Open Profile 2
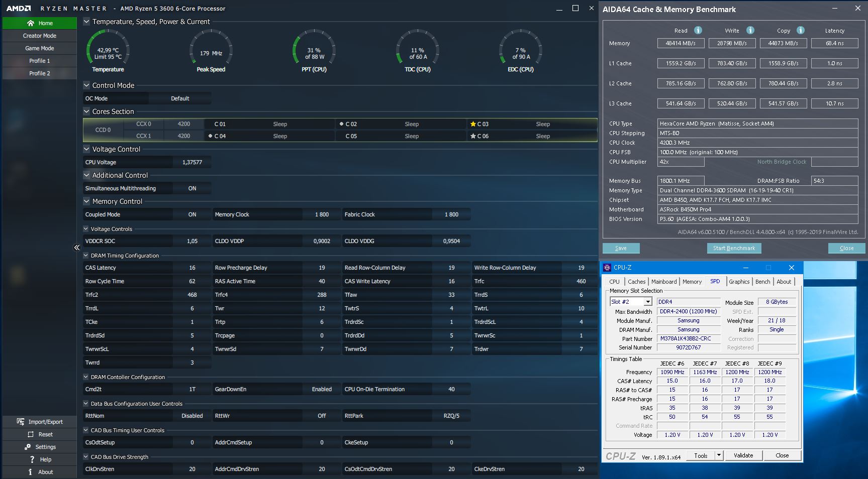 [40, 73]
